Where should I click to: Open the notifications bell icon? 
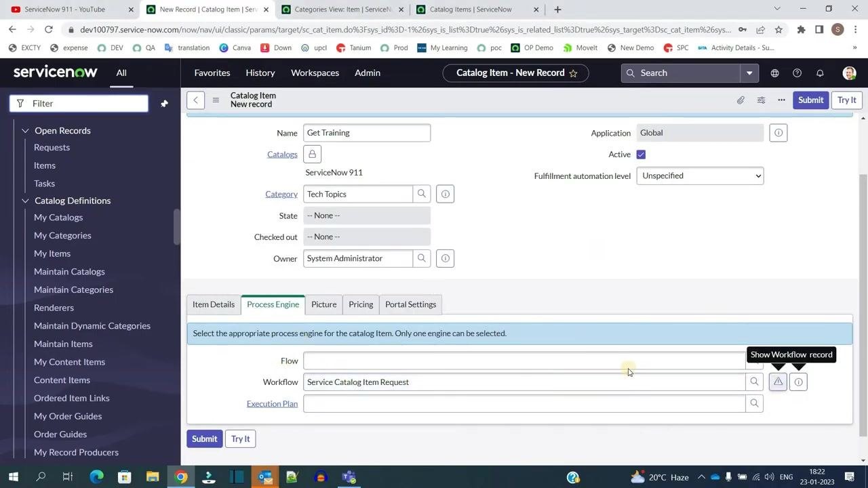point(820,73)
